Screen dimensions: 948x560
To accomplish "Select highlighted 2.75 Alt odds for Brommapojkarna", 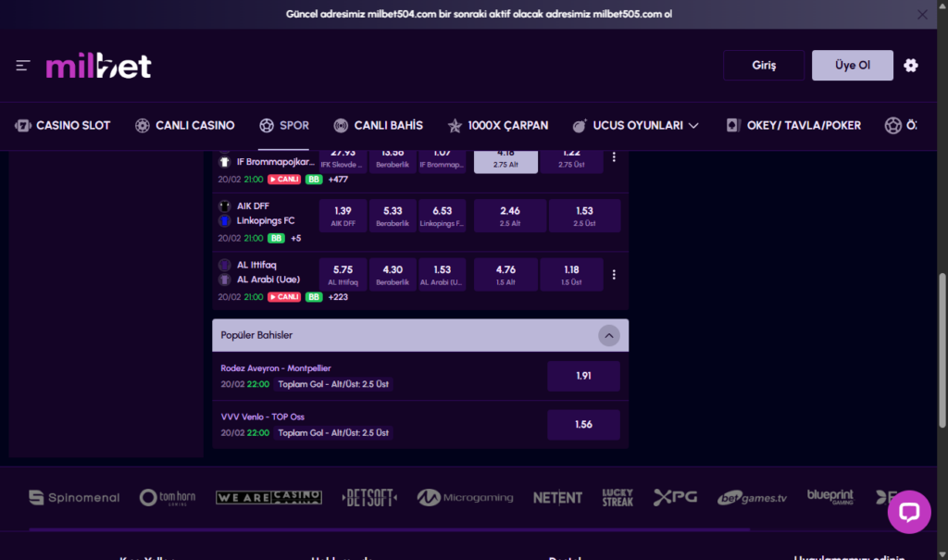I will click(x=505, y=161).
